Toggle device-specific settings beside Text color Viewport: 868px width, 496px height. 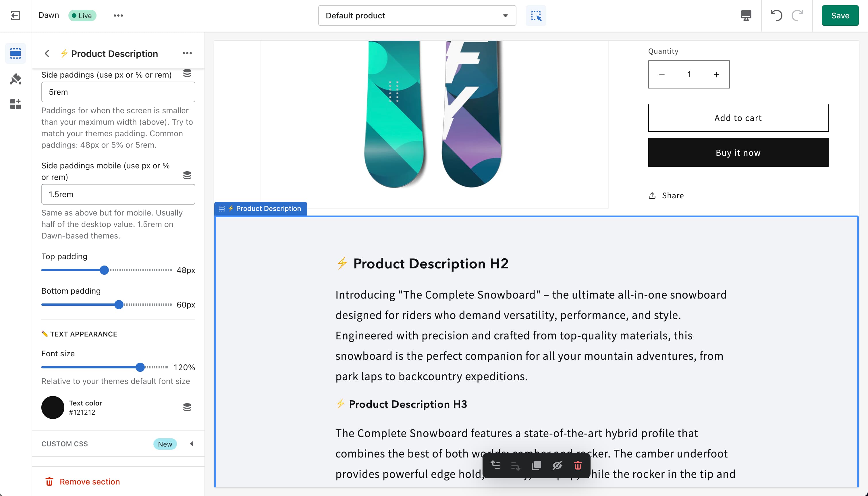coord(188,407)
